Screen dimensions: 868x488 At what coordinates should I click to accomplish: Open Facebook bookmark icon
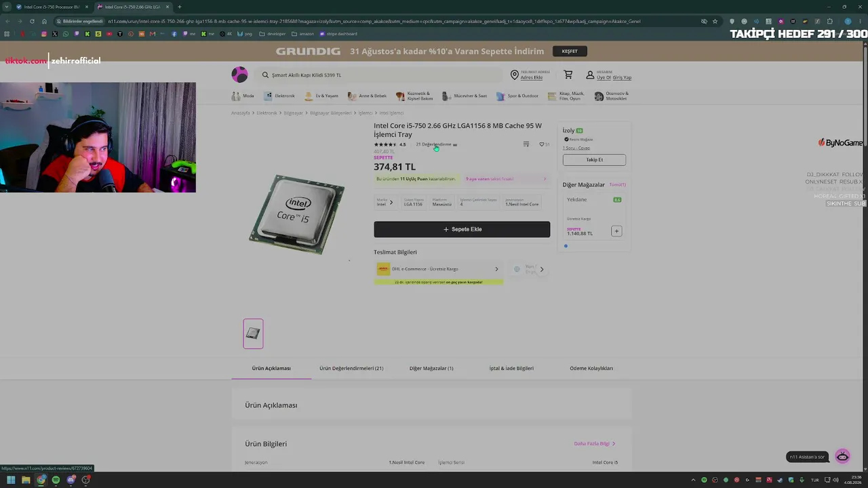174,34
